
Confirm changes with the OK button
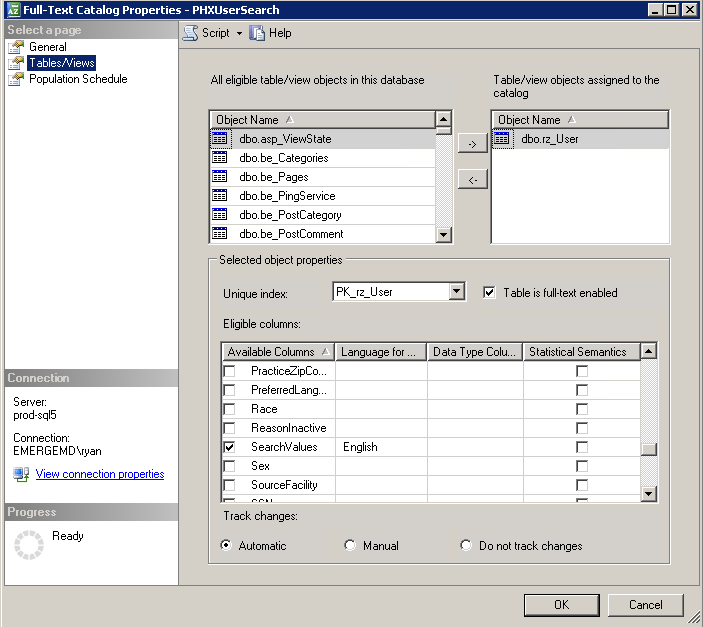point(561,605)
